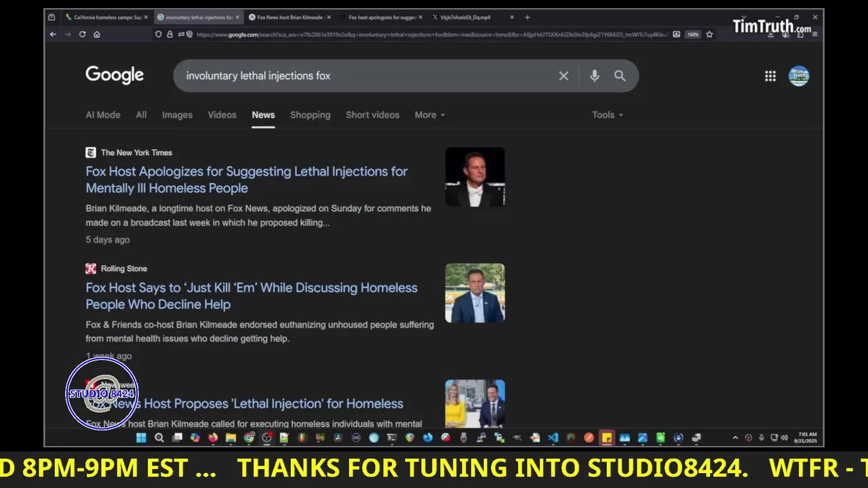The width and height of the screenshot is (868, 488).
Task: Open the 'Fox Host Apologizes for Suggesting Lethal Injections' headline
Action: tap(247, 180)
